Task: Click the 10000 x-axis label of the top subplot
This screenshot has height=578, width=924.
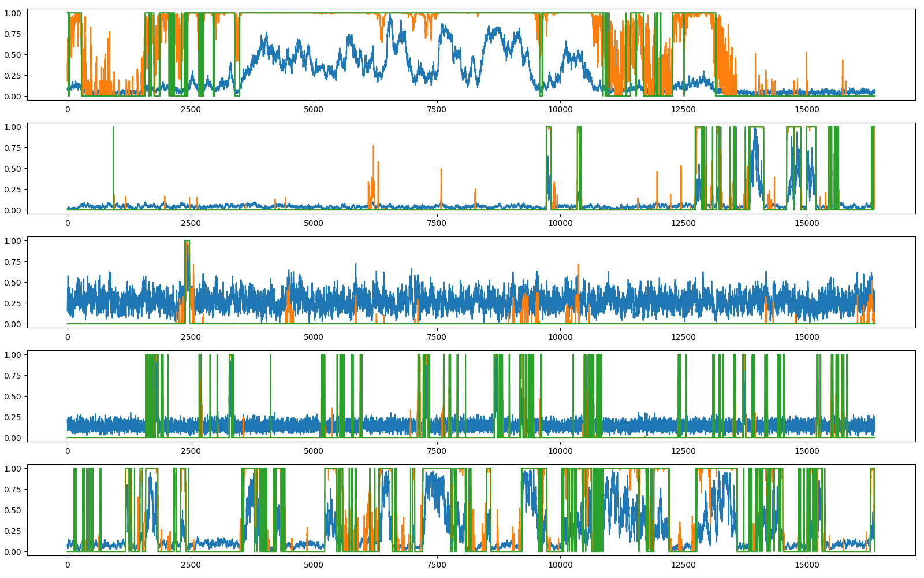Action: [560, 109]
